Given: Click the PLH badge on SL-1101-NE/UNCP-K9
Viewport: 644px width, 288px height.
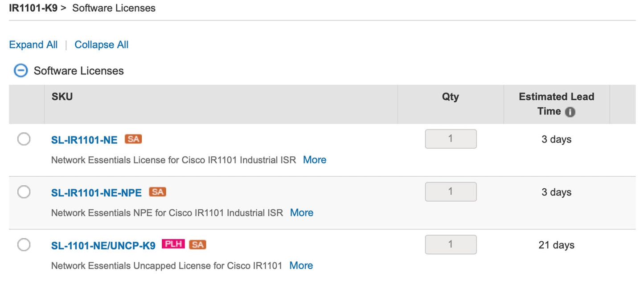Looking at the screenshot, I should (x=173, y=244).
